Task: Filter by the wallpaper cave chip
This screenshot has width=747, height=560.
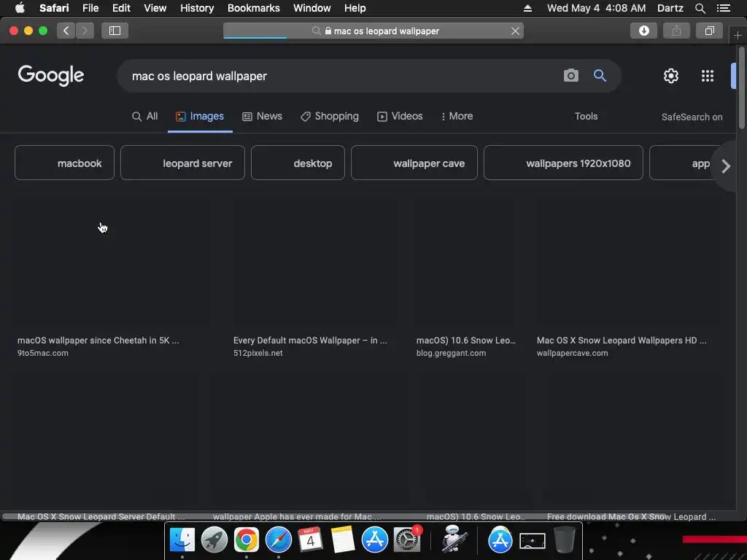Action: (414, 163)
